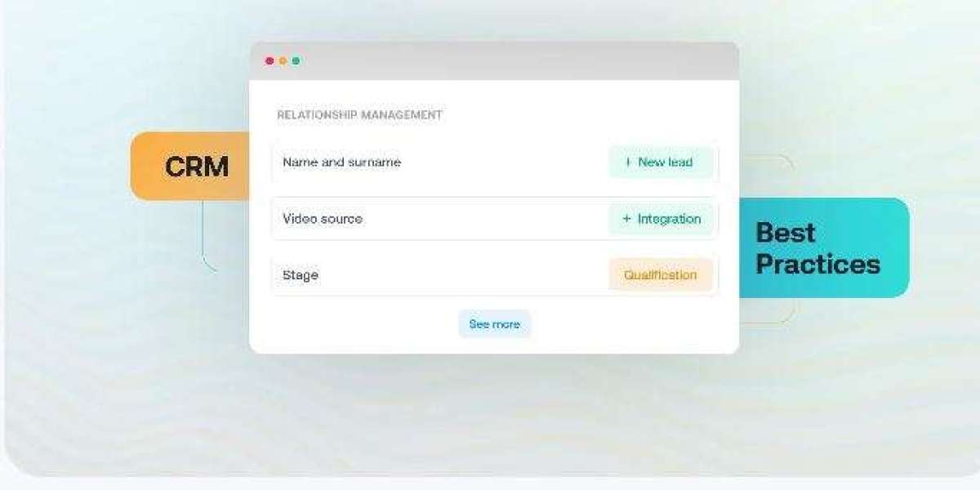Click the plus icon beside New lead
980x490 pixels.
click(x=628, y=162)
